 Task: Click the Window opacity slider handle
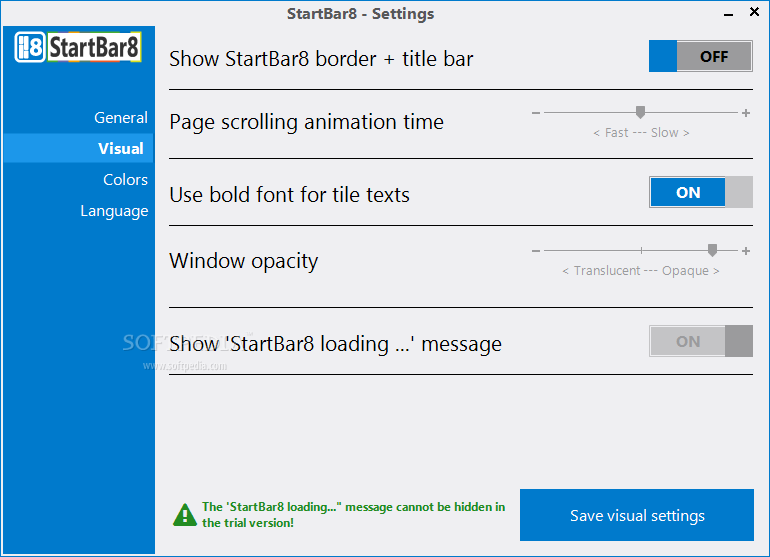click(x=713, y=250)
